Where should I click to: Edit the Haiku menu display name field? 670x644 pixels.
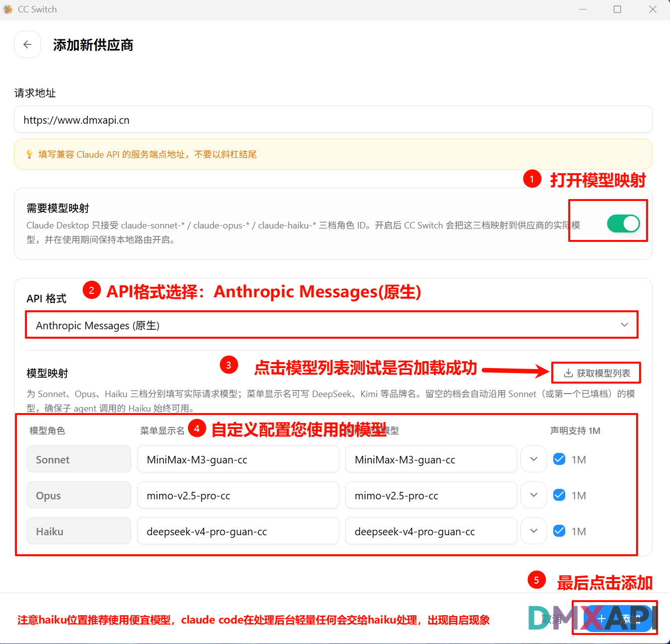238,531
